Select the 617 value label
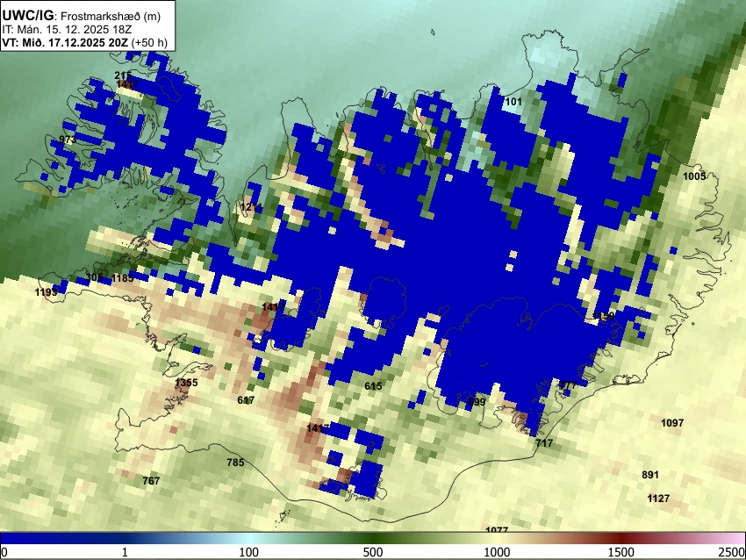 coord(246,400)
